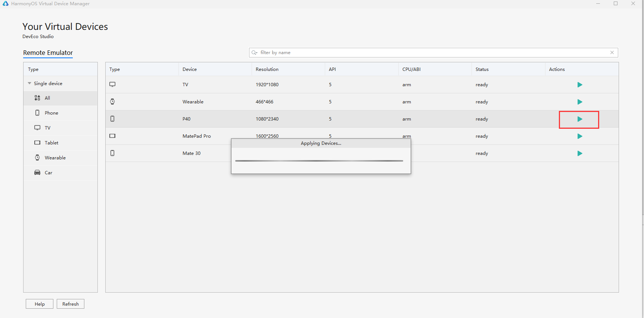Click the watch icon in Wearable row
The height and width of the screenshot is (318, 644).
click(x=112, y=102)
